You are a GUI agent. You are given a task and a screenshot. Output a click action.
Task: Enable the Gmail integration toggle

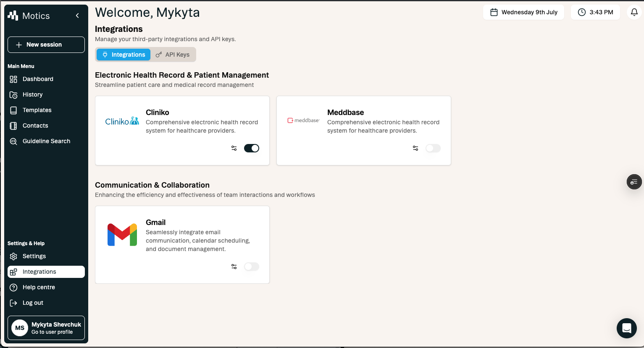(252, 267)
